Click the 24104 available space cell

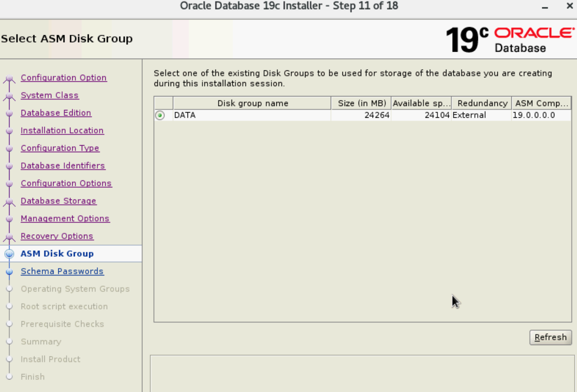(421, 115)
